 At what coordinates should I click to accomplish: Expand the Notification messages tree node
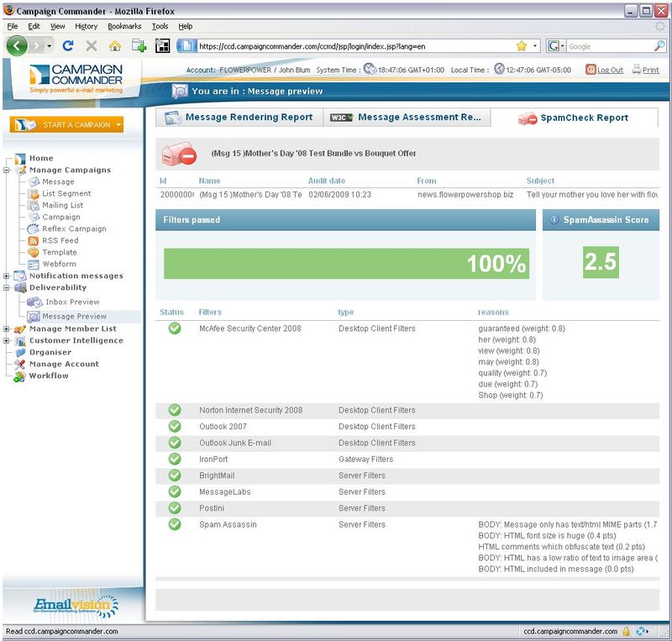coord(7,276)
